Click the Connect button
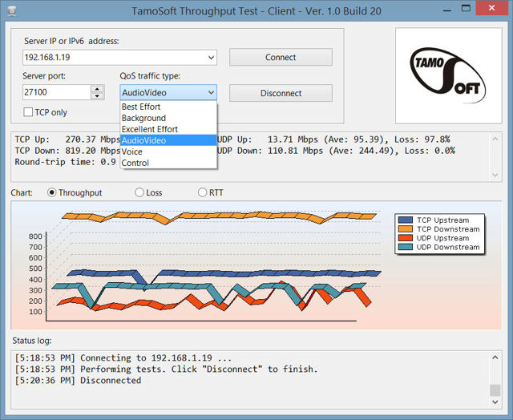This screenshot has height=420, width=513. [x=281, y=57]
